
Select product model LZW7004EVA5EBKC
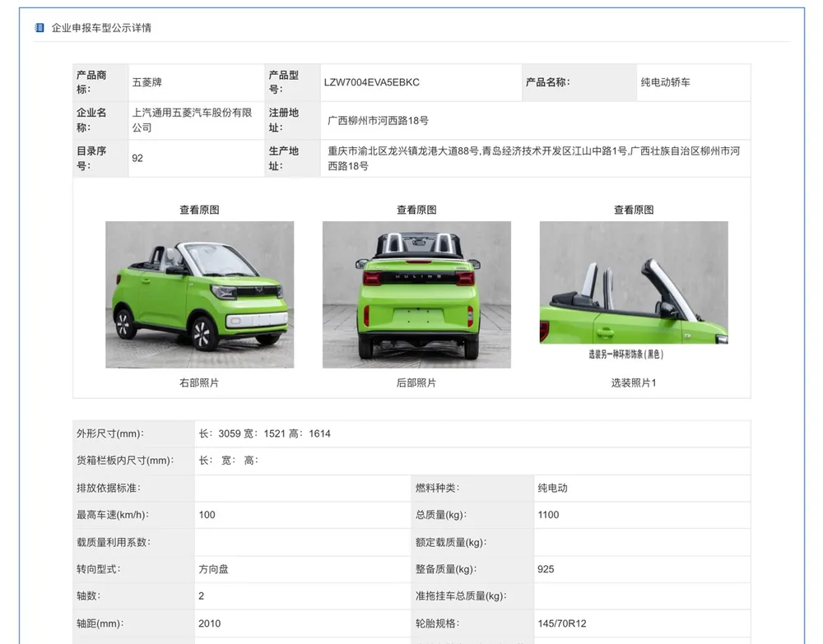click(372, 82)
